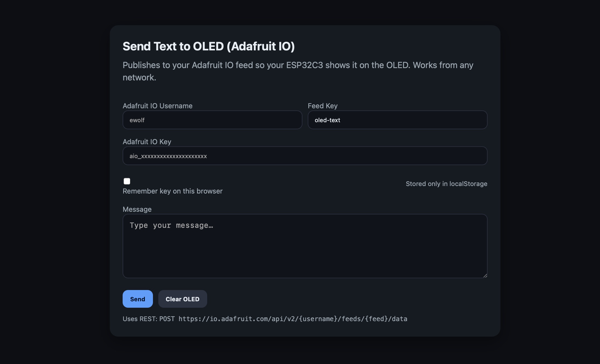The image size is (600, 364).
Task: Click the "Feed Key" label text
Action: 323,106
